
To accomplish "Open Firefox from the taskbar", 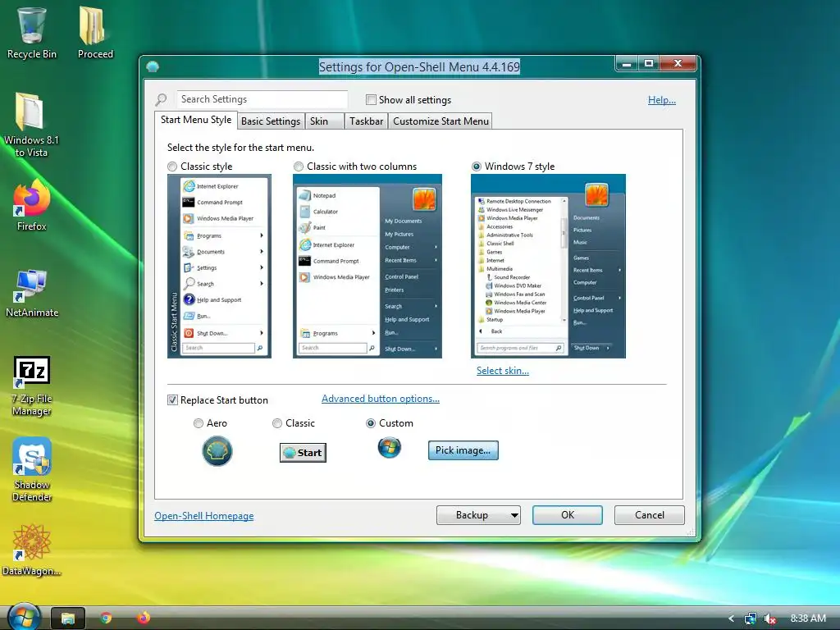I will (x=143, y=619).
